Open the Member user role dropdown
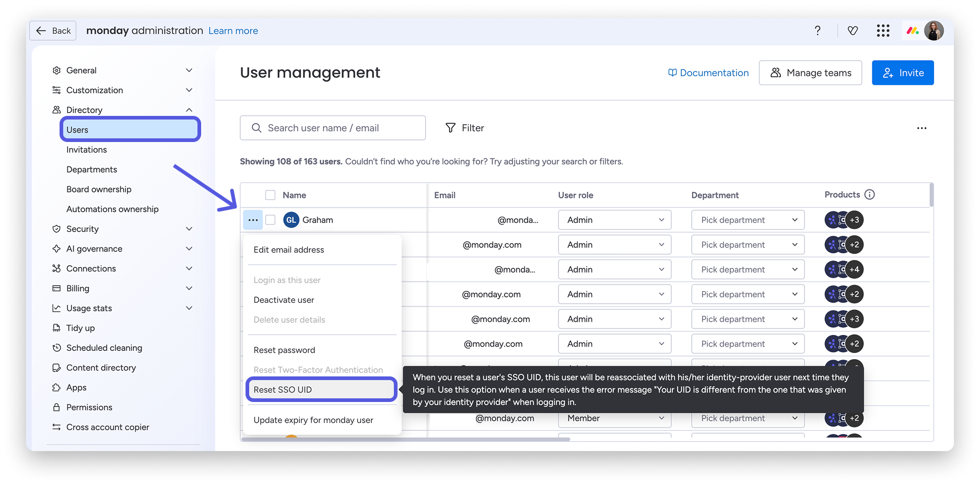The image size is (980, 485). pos(614,418)
